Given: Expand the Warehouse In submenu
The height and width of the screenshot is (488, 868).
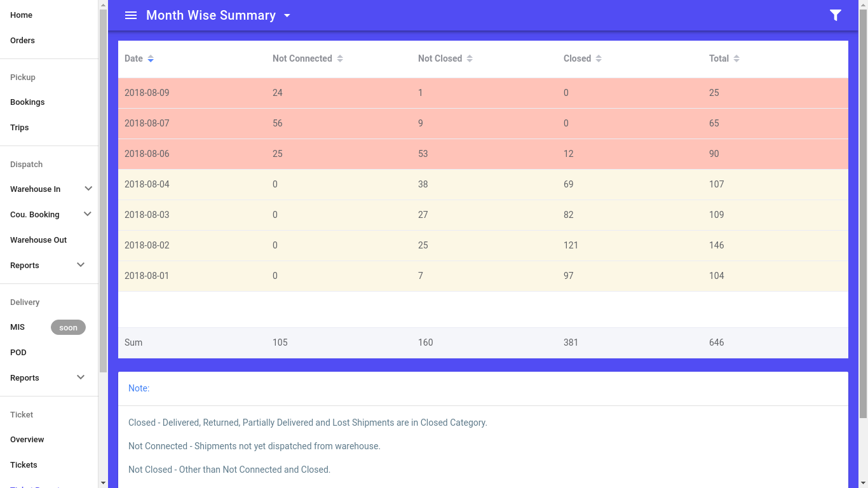Looking at the screenshot, I should tap(88, 189).
